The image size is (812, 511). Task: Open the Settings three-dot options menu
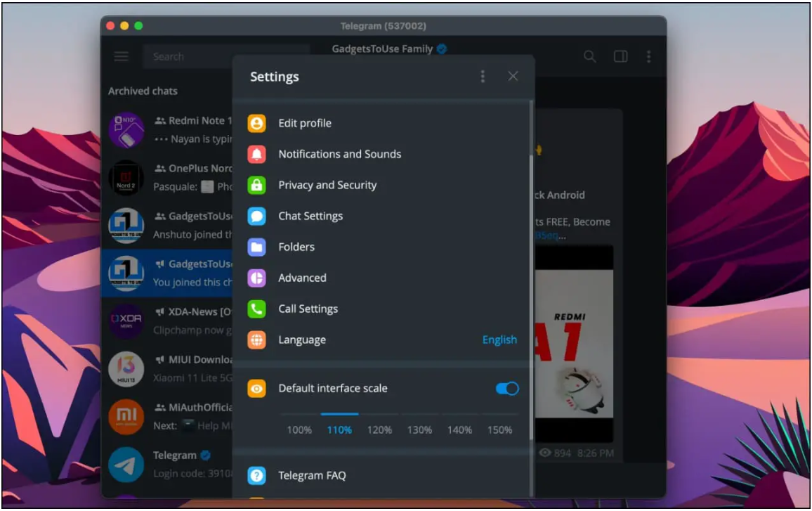coord(483,77)
